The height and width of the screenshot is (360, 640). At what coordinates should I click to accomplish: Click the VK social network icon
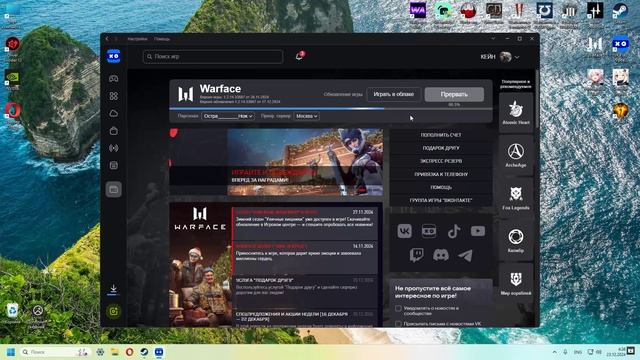[404, 231]
